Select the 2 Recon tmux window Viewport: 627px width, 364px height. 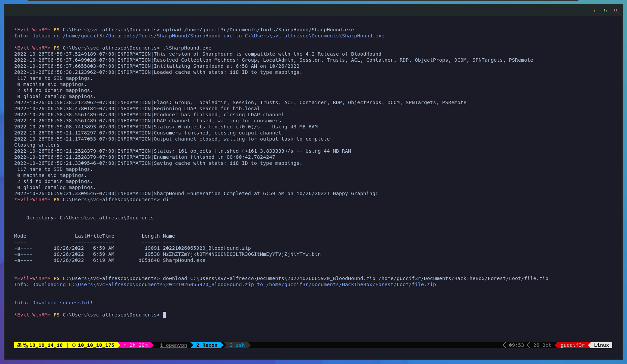tap(207, 345)
